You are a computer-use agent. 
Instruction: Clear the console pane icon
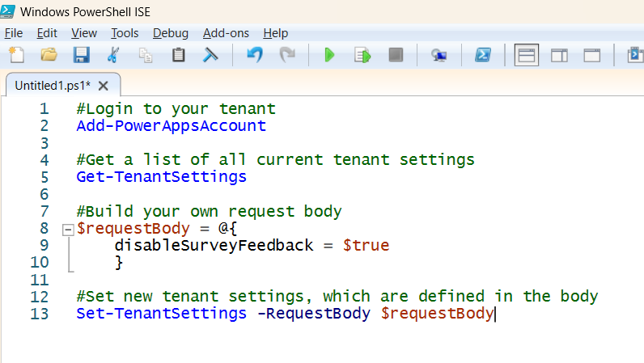210,55
